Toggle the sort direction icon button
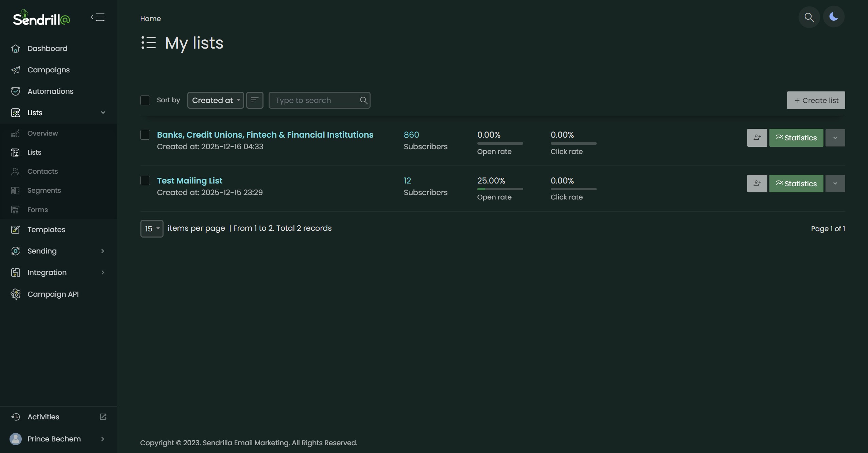 (x=255, y=100)
